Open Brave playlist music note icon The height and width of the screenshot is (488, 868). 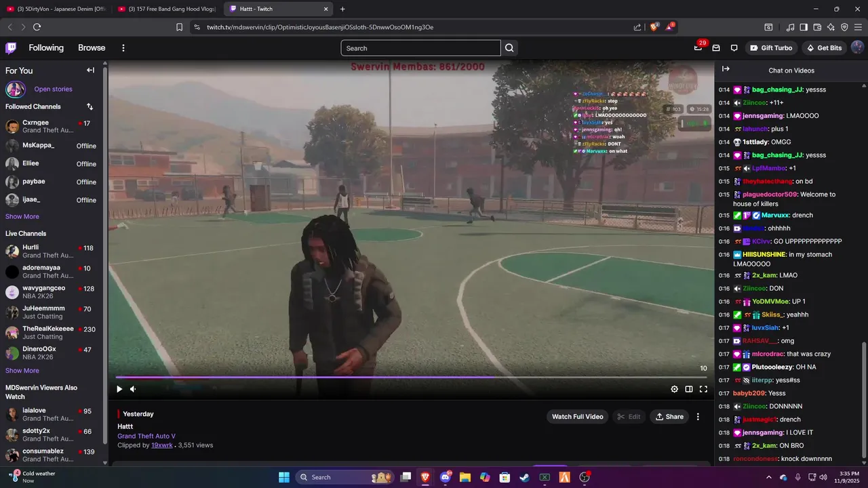point(790,27)
